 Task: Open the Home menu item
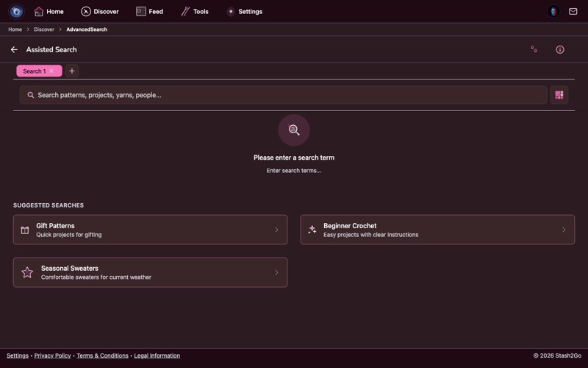[x=49, y=12]
